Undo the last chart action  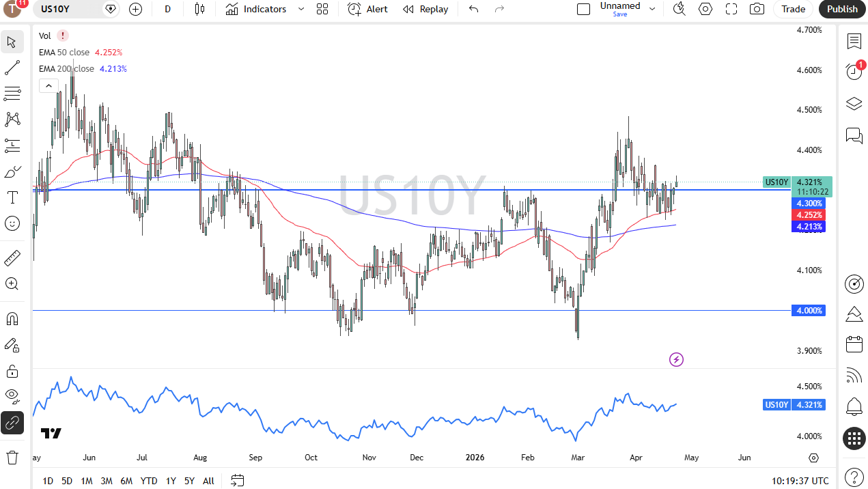click(473, 9)
